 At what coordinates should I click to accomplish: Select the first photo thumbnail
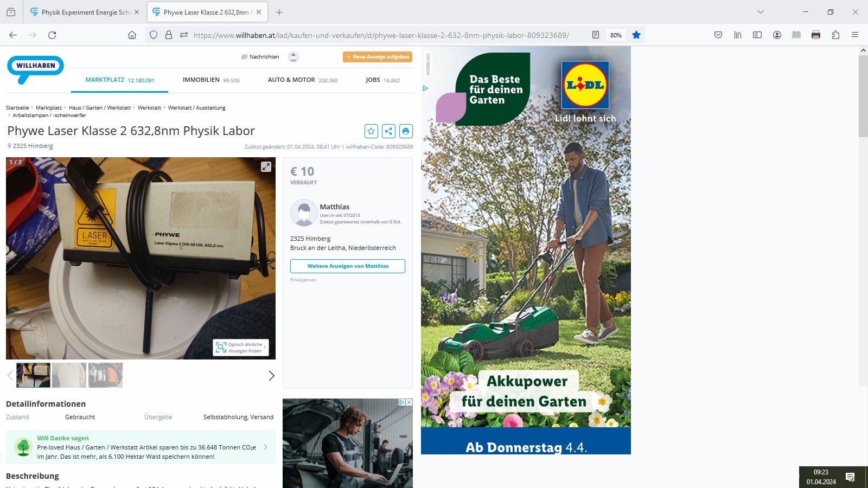[x=33, y=375]
